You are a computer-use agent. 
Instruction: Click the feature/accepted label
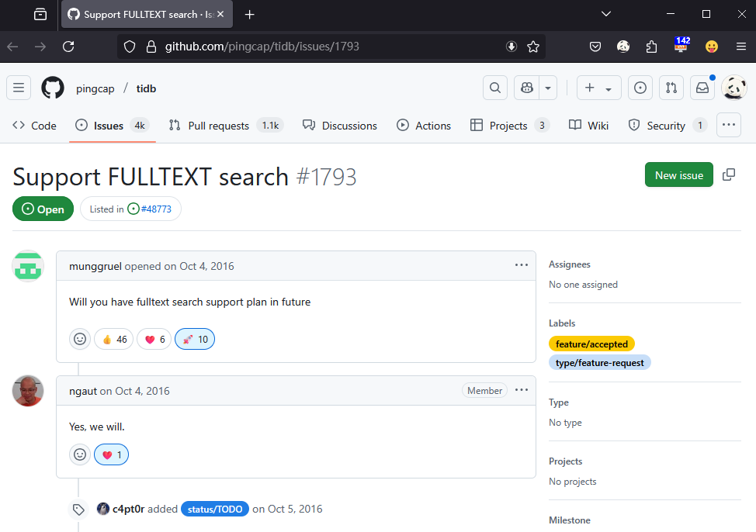(591, 344)
